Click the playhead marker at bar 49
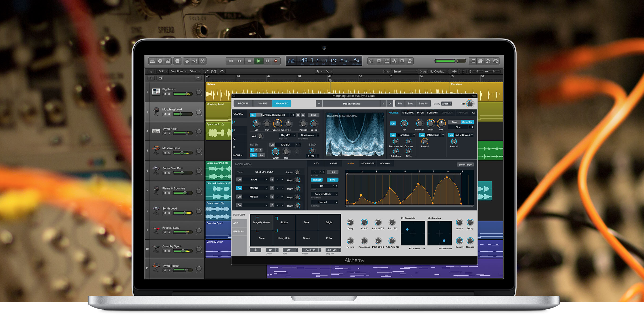 [x=330, y=80]
